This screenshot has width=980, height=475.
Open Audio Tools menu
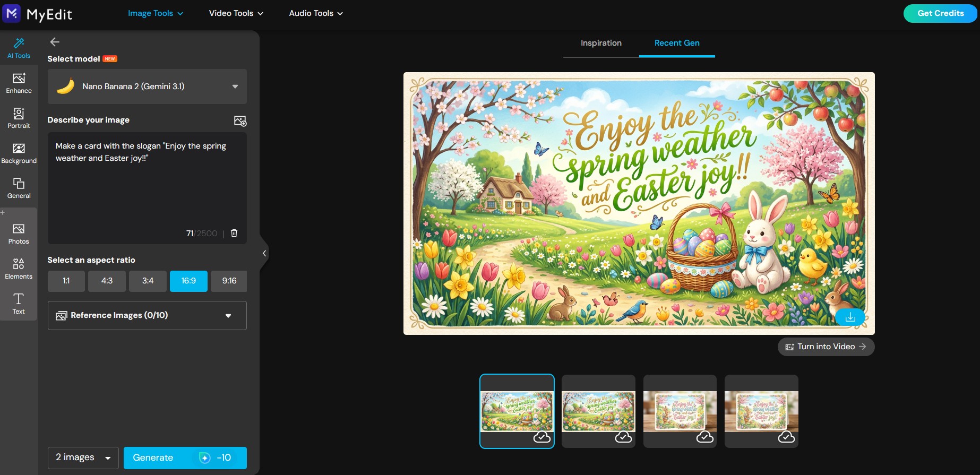316,13
